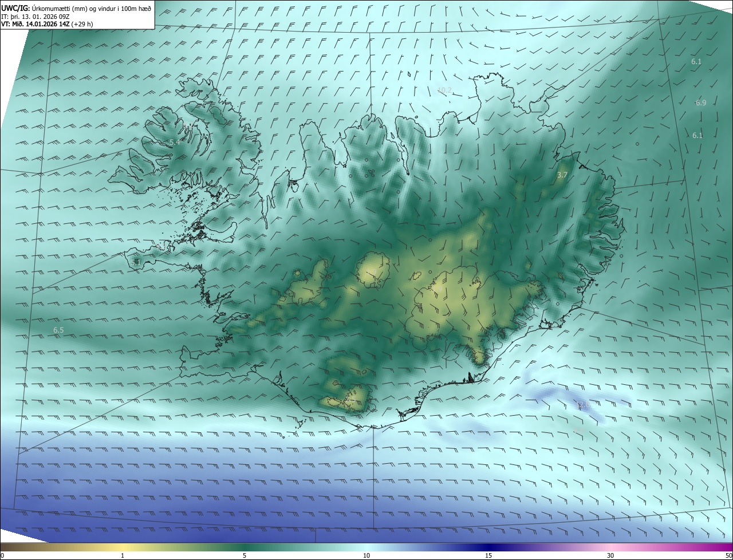
Task: Click the valid time line 'VT: Mið. 14.01.2026 14Z (+29 h)'
Action: 47,24
